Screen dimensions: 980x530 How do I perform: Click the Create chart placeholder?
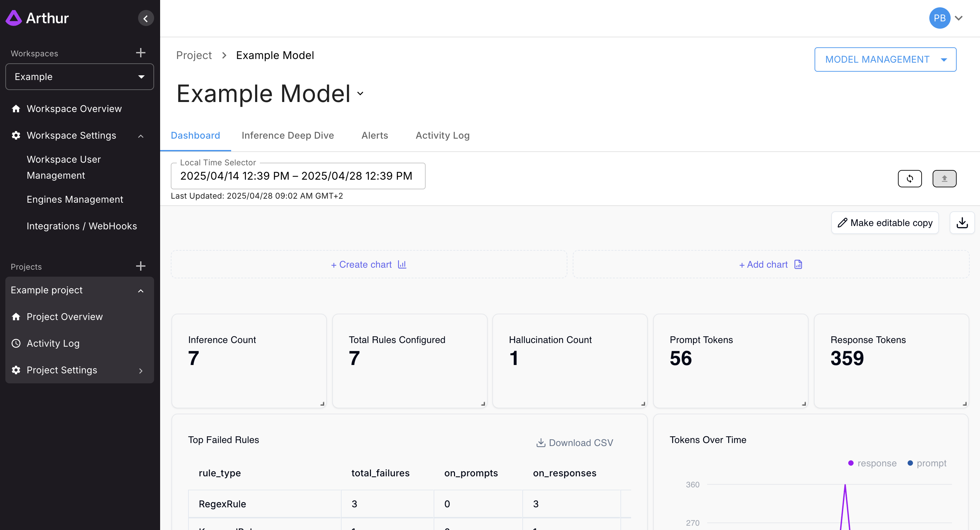tap(368, 264)
